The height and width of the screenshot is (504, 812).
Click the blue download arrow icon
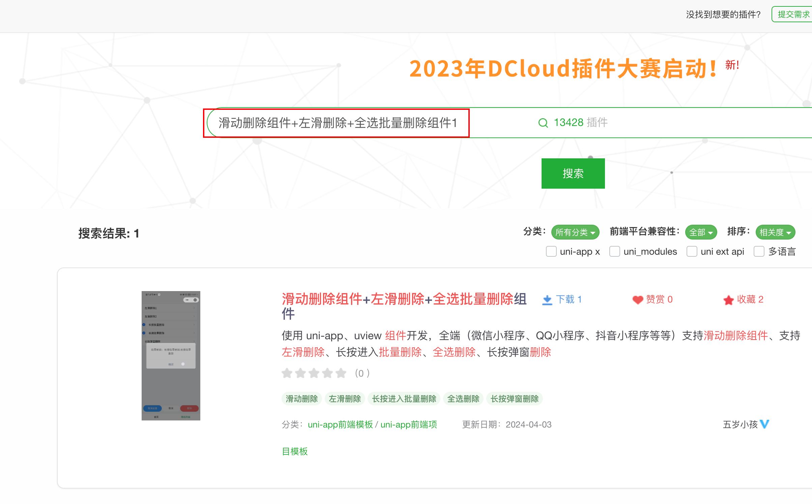tap(547, 300)
